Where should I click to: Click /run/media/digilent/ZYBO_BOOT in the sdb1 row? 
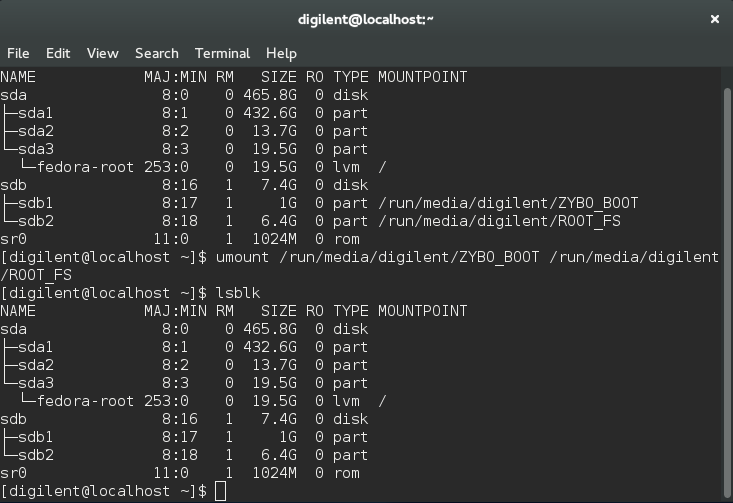(508, 203)
